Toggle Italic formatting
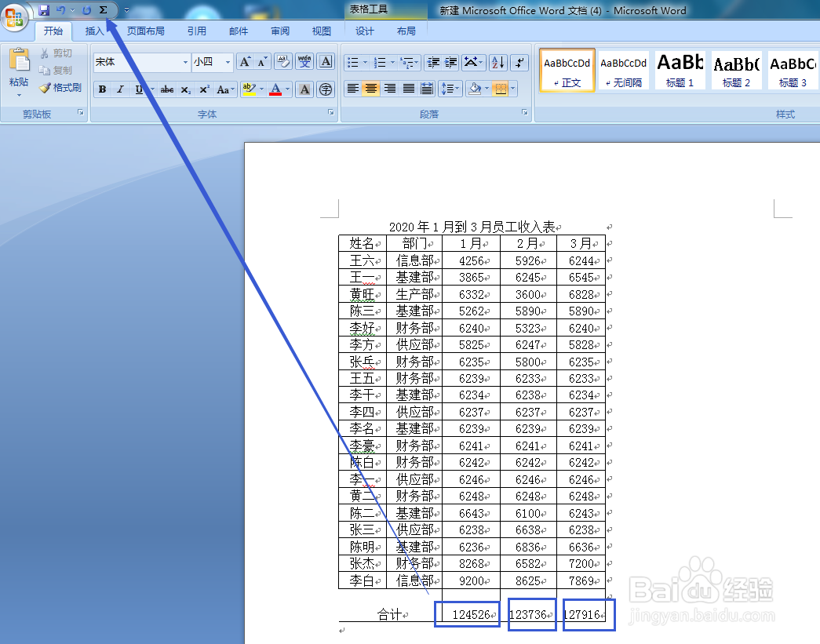Image resolution: width=820 pixels, height=644 pixels. [120, 89]
